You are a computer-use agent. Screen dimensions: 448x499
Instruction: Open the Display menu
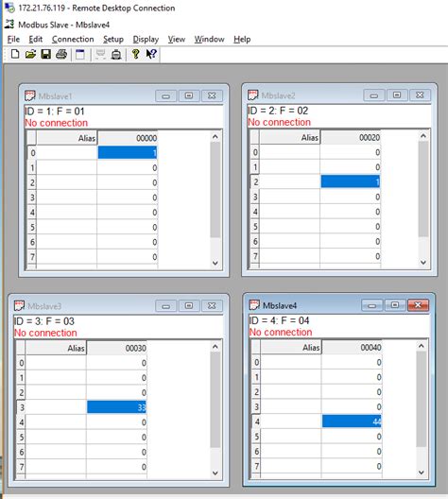tap(146, 39)
